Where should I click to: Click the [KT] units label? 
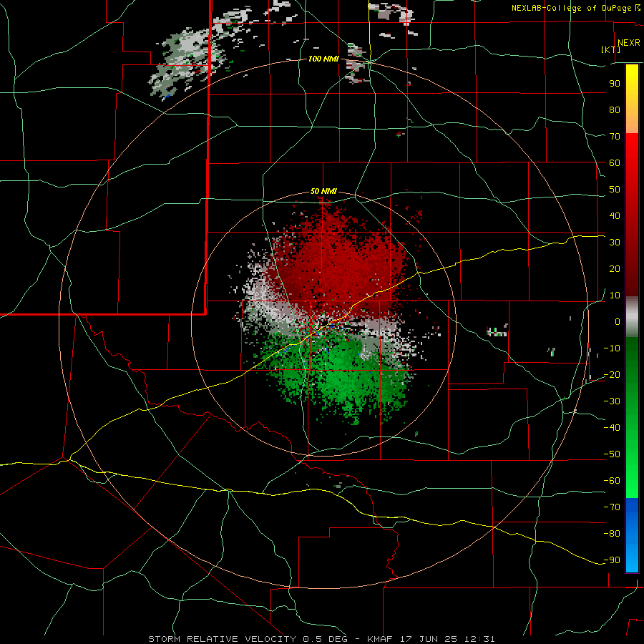click(x=611, y=49)
